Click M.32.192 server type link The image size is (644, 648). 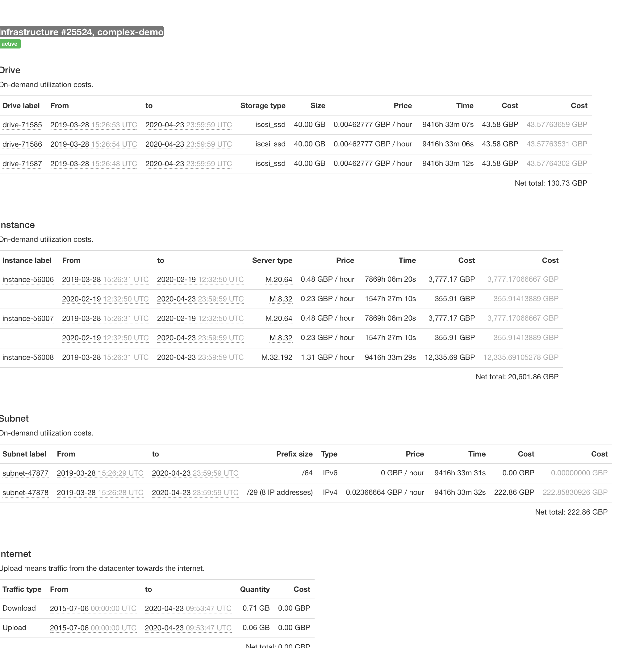click(x=277, y=358)
